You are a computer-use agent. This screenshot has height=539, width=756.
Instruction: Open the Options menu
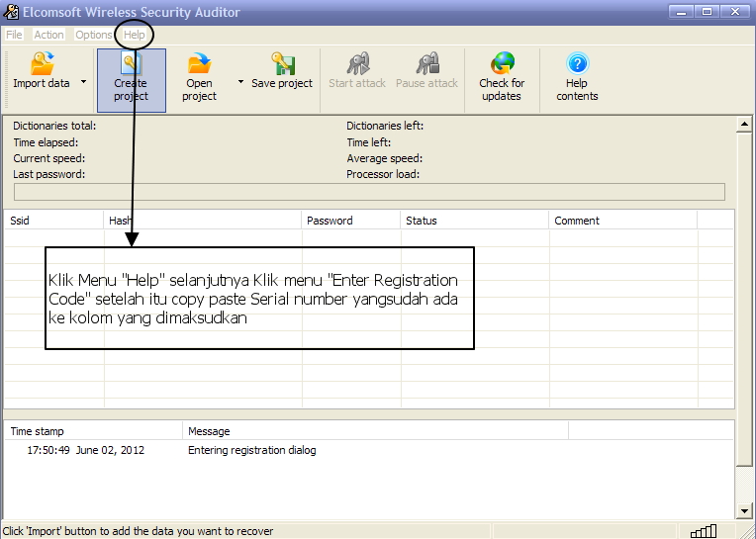coord(94,35)
